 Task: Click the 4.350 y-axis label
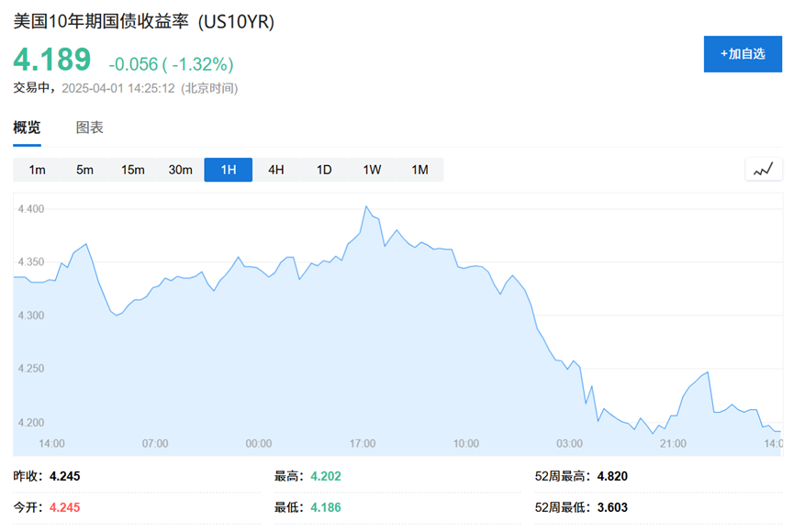pyautogui.click(x=31, y=262)
